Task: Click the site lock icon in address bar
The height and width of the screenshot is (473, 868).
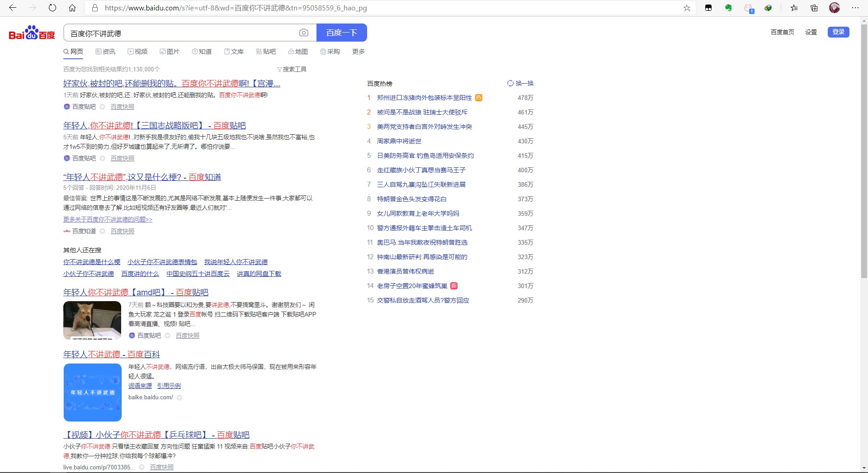Action: [94, 8]
